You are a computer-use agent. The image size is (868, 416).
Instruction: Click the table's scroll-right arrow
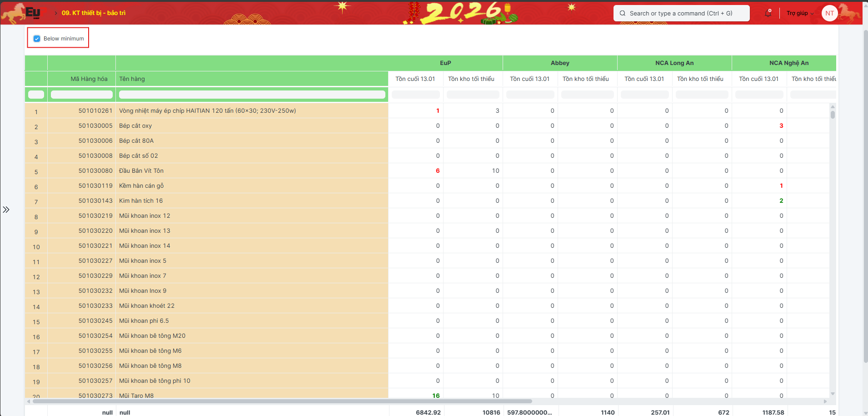(x=825, y=401)
